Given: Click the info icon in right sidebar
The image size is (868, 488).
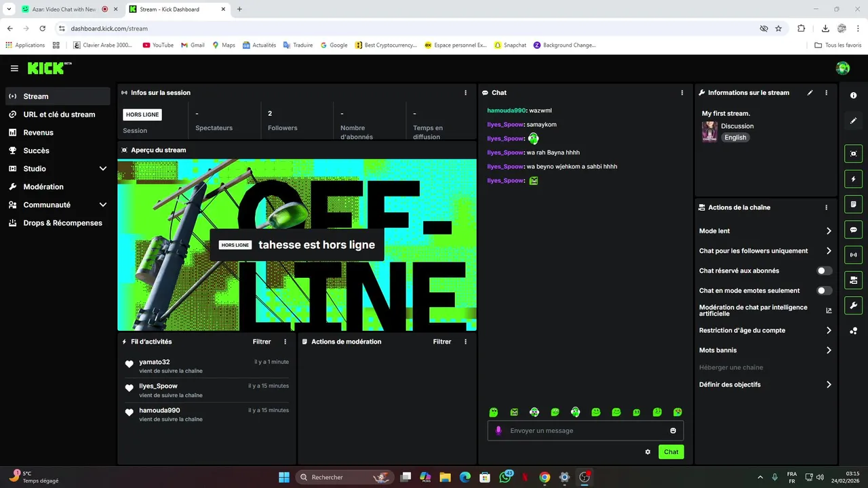Looking at the screenshot, I should click(x=854, y=96).
